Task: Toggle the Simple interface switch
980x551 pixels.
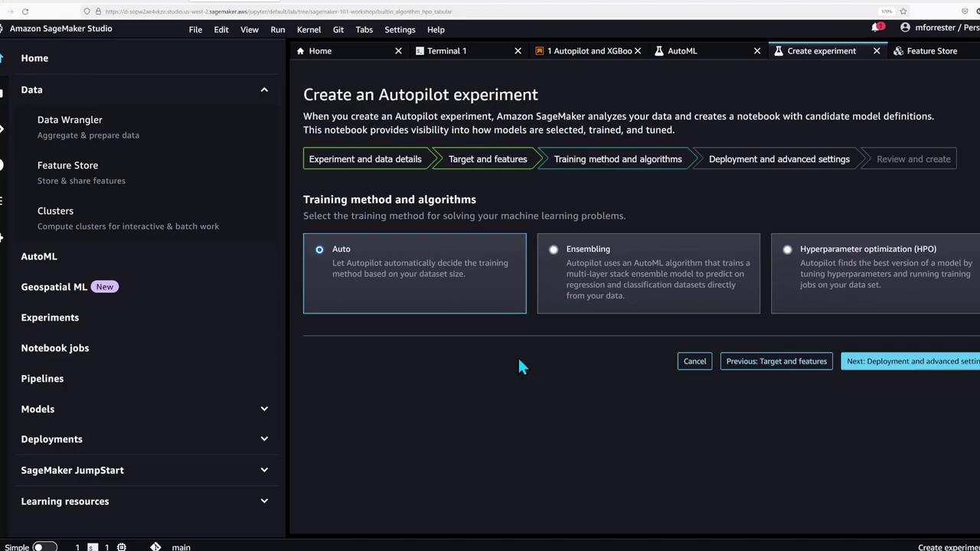Action: pyautogui.click(x=44, y=546)
